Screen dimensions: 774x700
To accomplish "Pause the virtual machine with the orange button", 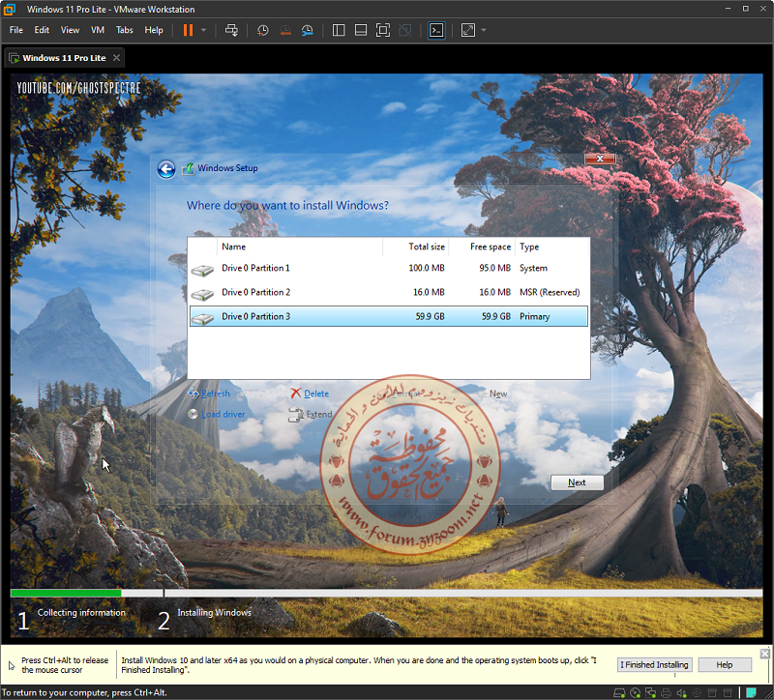I will [188, 30].
